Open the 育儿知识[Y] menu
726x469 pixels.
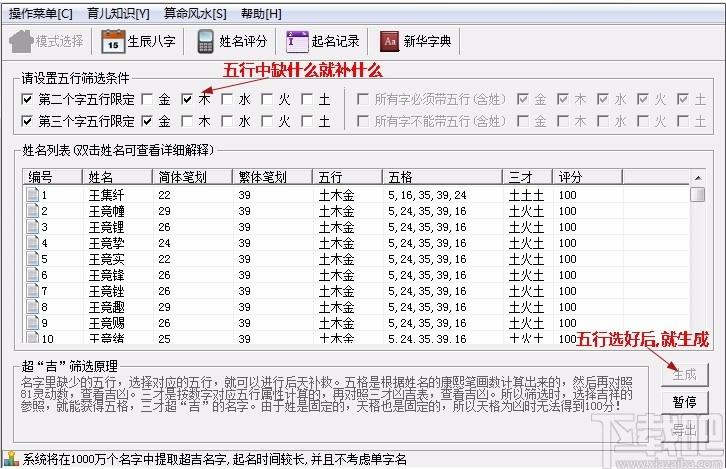(118, 13)
